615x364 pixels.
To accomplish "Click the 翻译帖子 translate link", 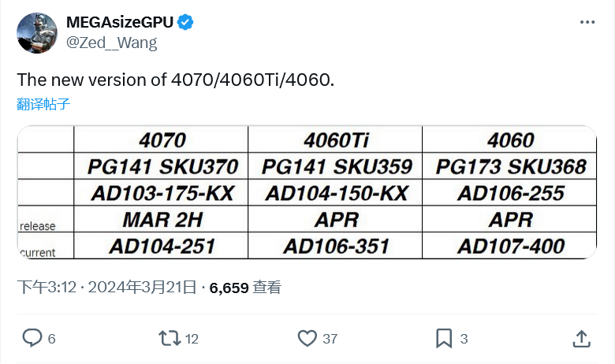I will tap(43, 104).
